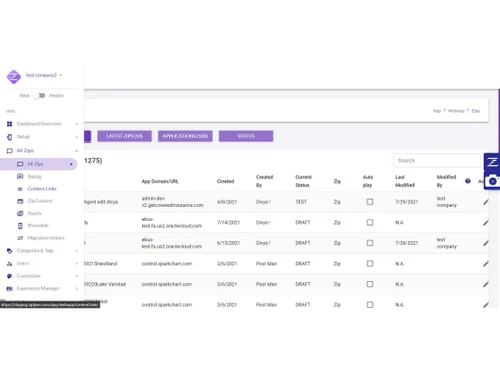
Task: Click App in the breadcrumb
Action: click(437, 111)
